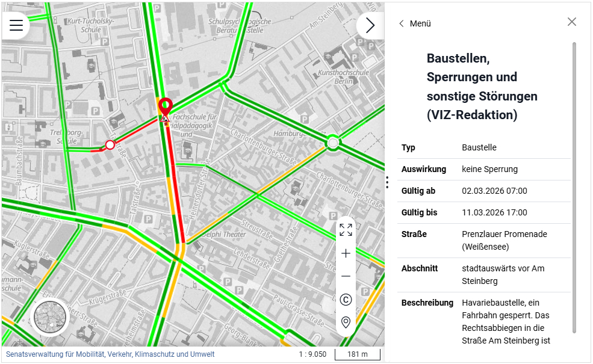593x364 pixels.
Task: Collapse the side panel with right chevron
Action: click(370, 25)
